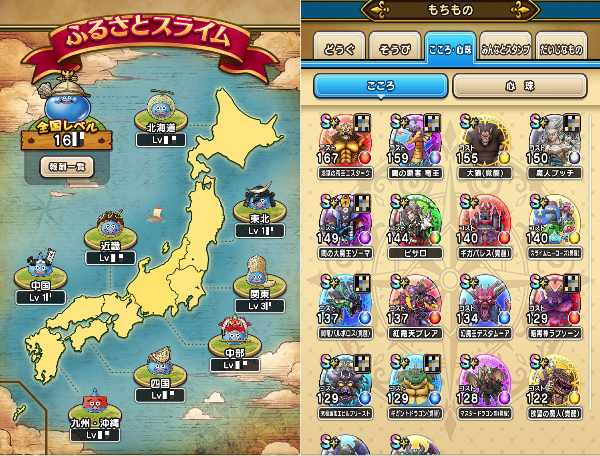Click the nationwide level blue slime
600x456 pixels.
click(x=66, y=103)
